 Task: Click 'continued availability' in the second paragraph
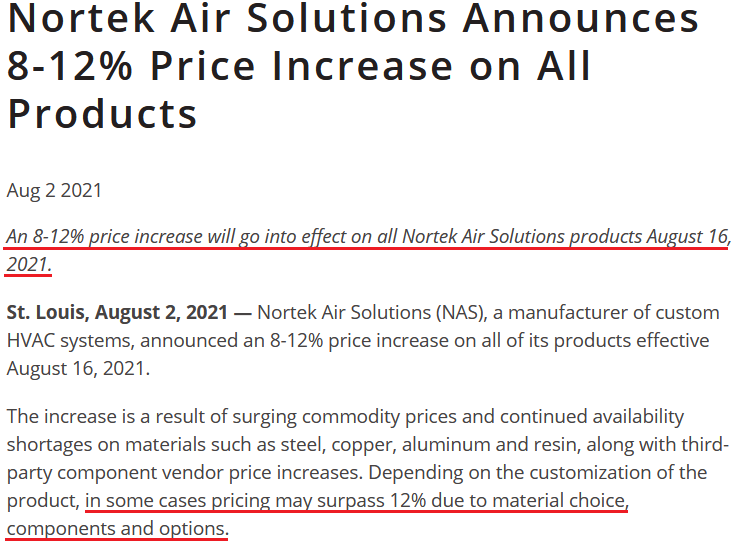(592, 417)
